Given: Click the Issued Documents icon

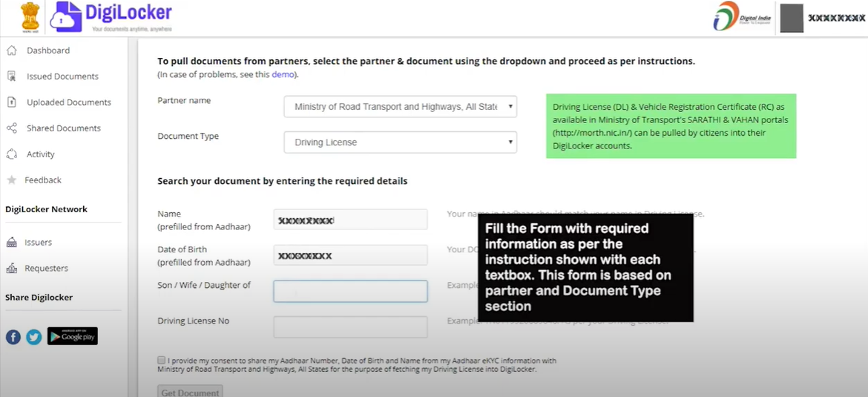Looking at the screenshot, I should (x=12, y=76).
